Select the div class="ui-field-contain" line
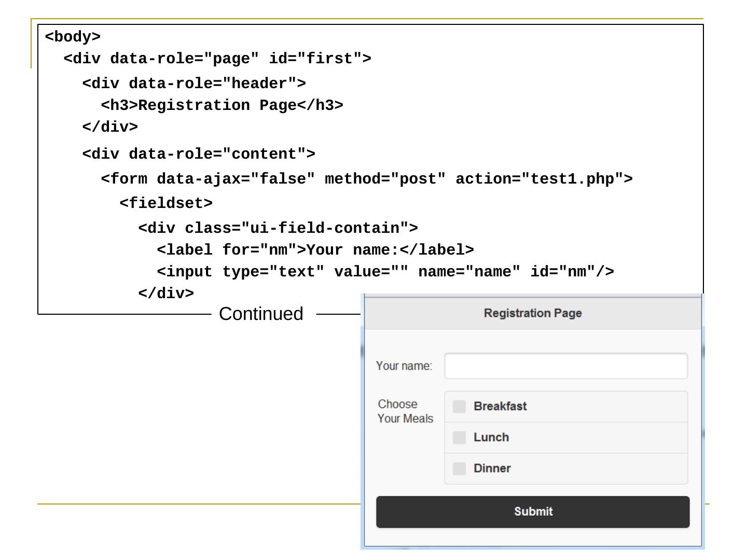The height and width of the screenshot is (560, 747). 278,228
